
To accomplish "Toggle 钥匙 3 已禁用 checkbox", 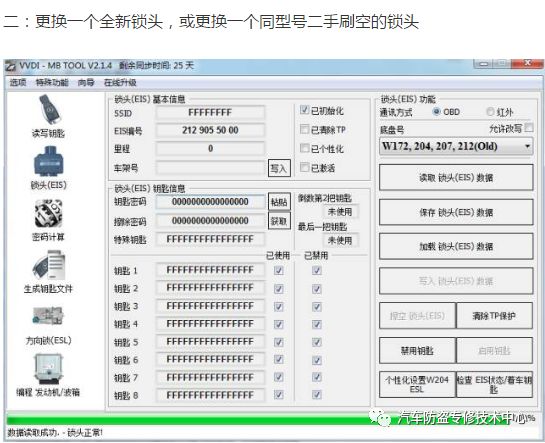I will tap(317, 306).
